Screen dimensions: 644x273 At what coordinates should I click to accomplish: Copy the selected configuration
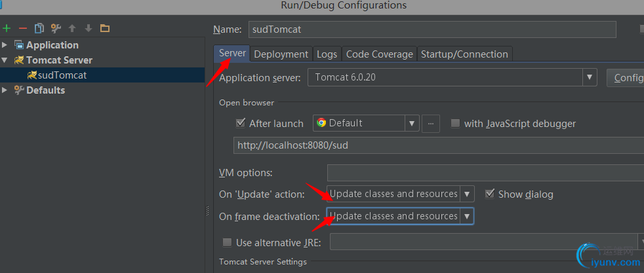click(39, 28)
